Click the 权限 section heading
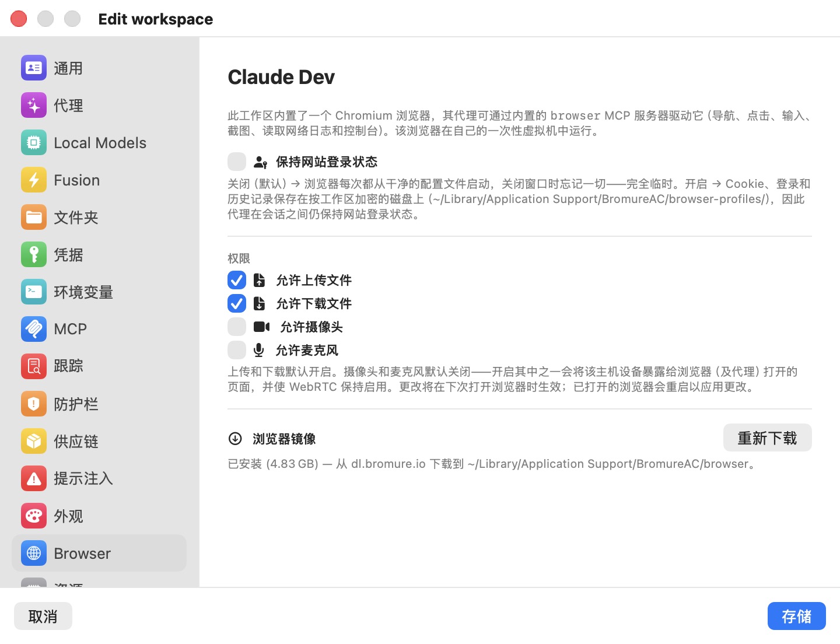Screen dimensions: 840x644 pyautogui.click(x=239, y=258)
